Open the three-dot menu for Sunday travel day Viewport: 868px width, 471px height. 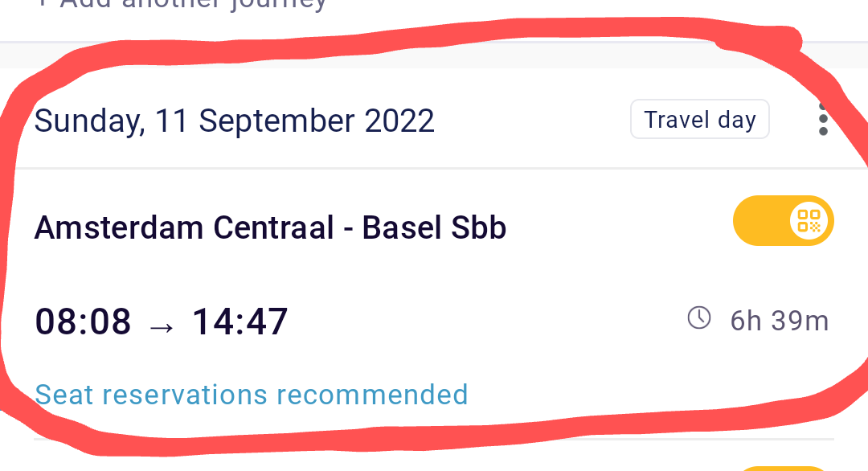click(x=823, y=119)
